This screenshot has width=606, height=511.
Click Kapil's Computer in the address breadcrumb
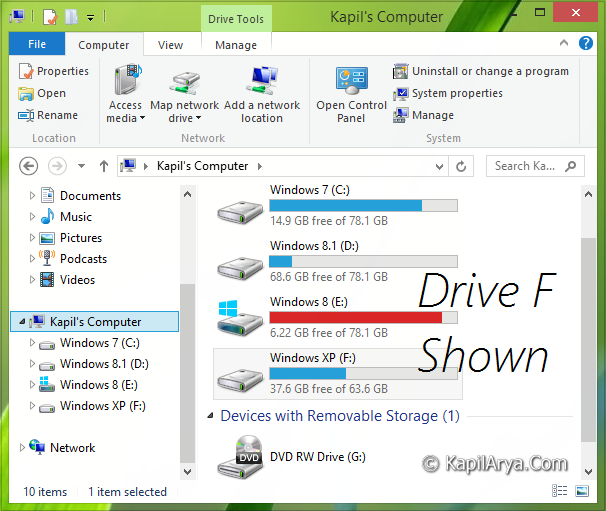(x=203, y=166)
